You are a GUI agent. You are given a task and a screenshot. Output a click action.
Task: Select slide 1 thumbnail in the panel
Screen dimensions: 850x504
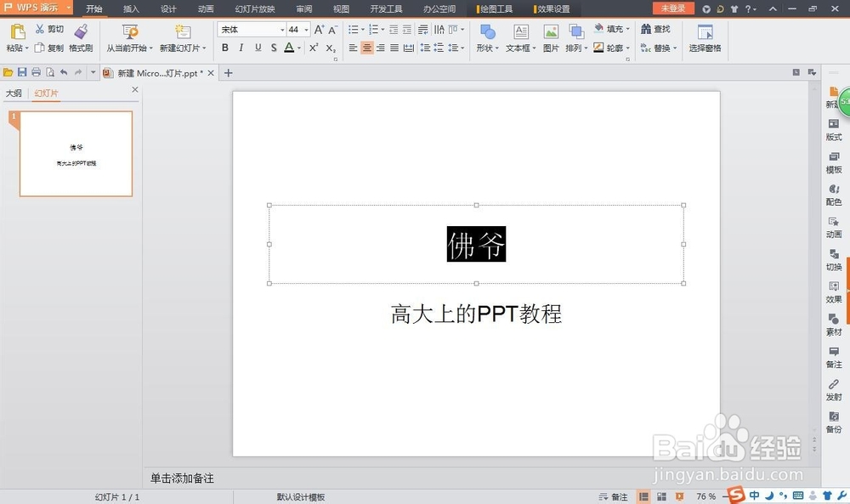(75, 153)
